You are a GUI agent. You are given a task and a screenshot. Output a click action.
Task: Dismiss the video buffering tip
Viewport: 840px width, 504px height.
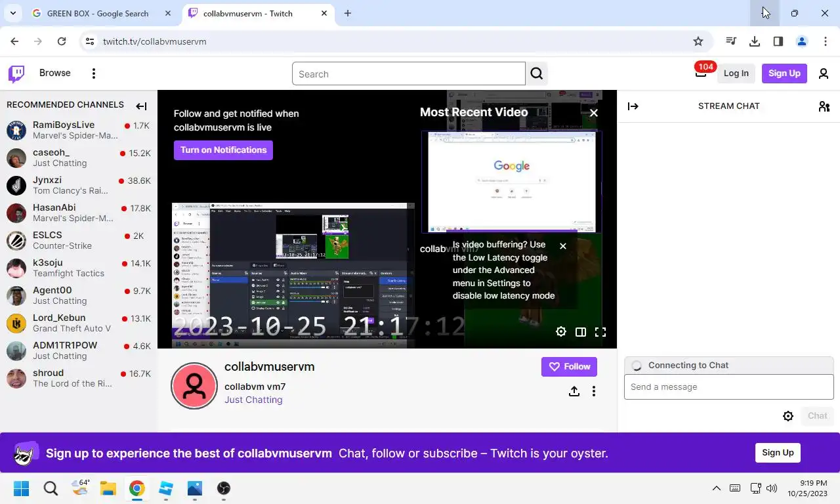coord(563,246)
